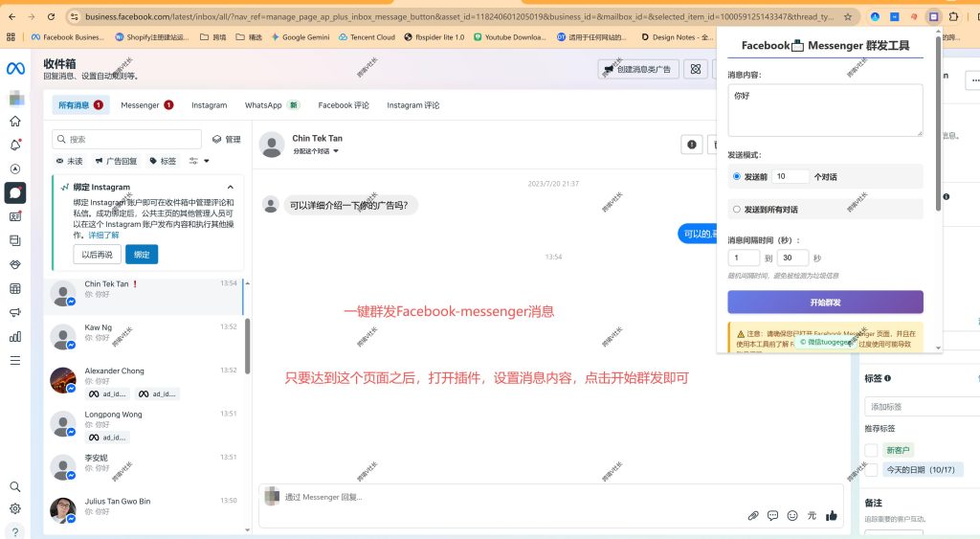Open the Inbox chat bubble sidebar icon
Image resolution: width=980 pixels, height=539 pixels.
coord(15,192)
